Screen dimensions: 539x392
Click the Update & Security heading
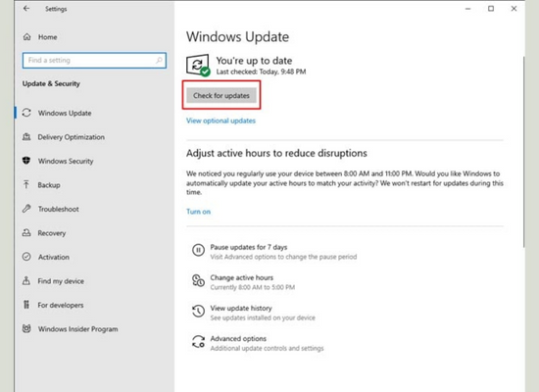click(x=51, y=83)
